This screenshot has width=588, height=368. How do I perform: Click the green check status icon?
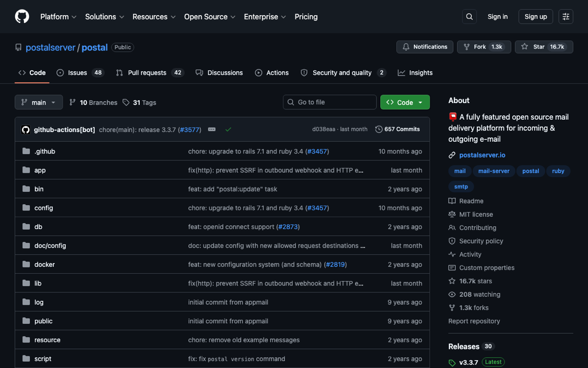click(x=228, y=130)
